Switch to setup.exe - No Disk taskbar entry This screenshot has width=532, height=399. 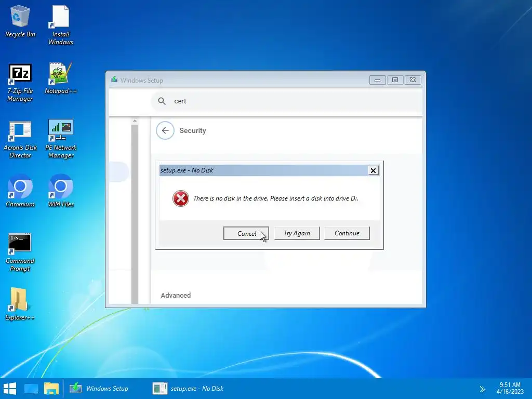point(188,389)
